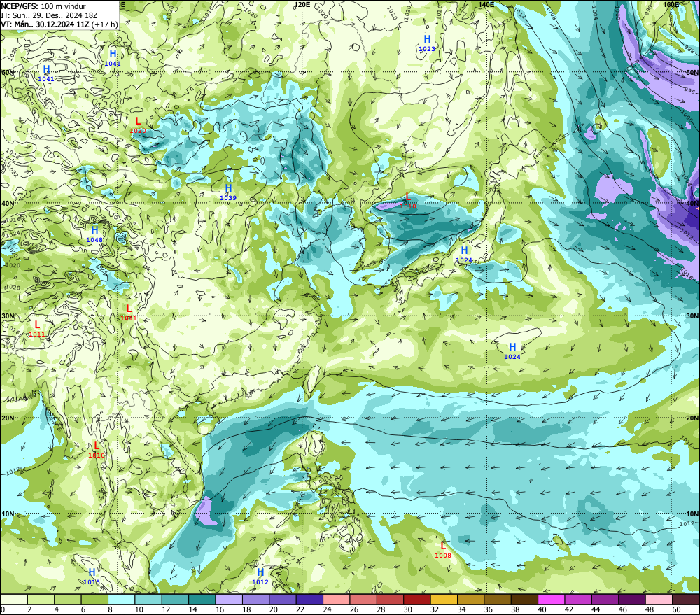
Task: Click the 140E longitude label
Action: click(486, 4)
